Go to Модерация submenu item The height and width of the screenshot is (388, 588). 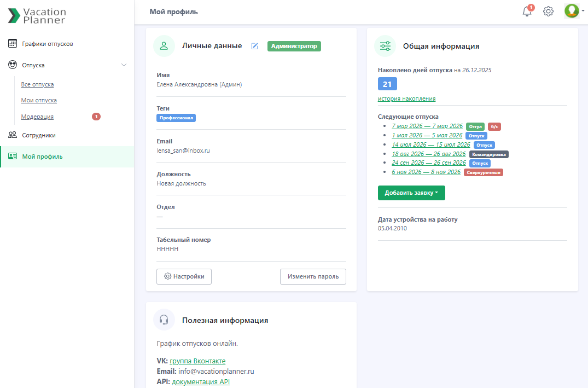click(x=37, y=117)
